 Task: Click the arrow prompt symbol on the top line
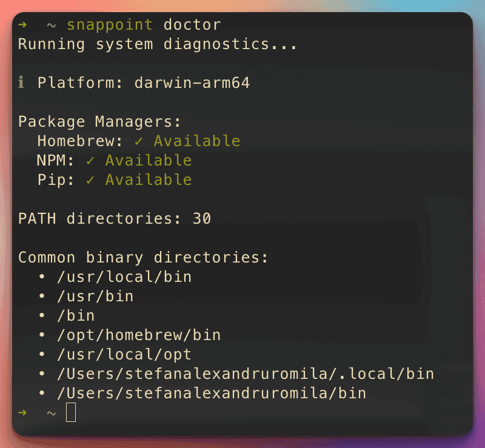pyautogui.click(x=22, y=24)
